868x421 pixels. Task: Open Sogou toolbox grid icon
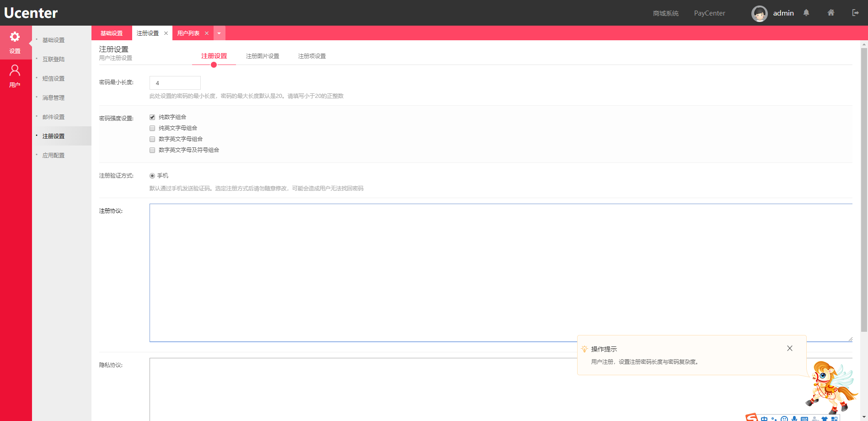835,419
